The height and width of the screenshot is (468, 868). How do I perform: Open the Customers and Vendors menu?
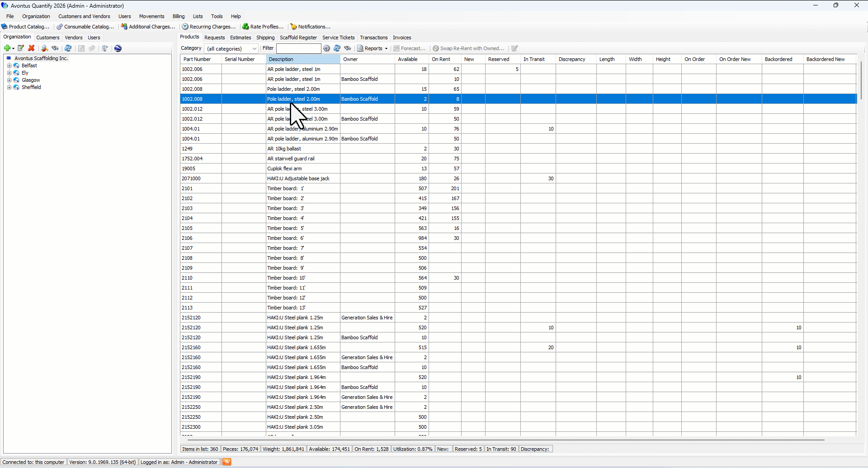coord(84,16)
